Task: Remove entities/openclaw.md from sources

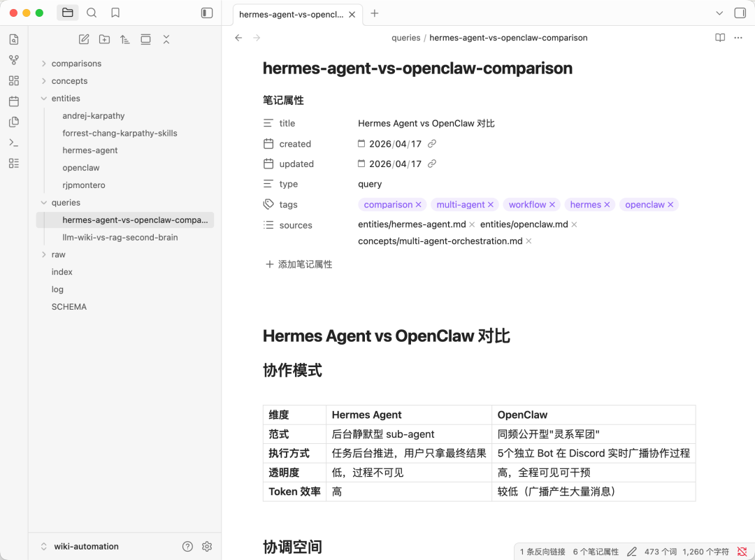Action: pos(574,224)
